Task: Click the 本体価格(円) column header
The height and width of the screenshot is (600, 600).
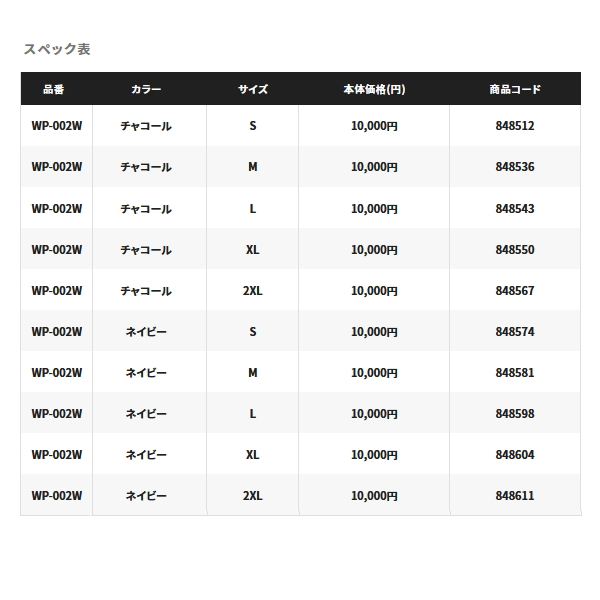Action: [x=374, y=90]
